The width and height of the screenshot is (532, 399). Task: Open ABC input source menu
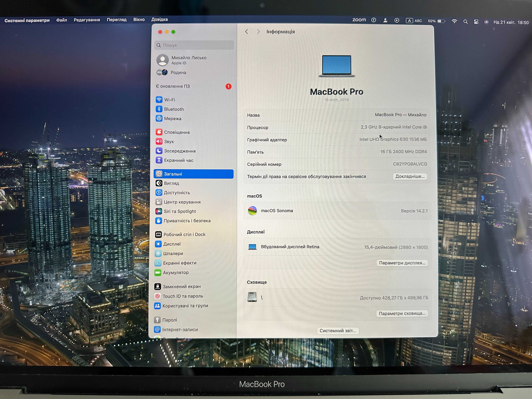point(414,21)
